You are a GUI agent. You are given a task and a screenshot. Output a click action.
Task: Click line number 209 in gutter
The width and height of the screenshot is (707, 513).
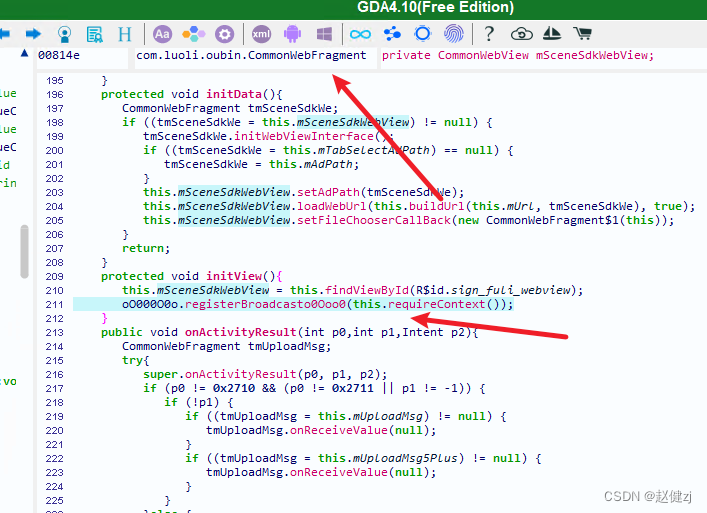55,276
